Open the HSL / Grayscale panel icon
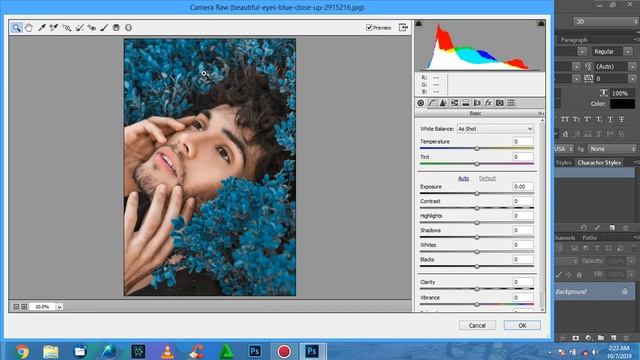 (454, 103)
